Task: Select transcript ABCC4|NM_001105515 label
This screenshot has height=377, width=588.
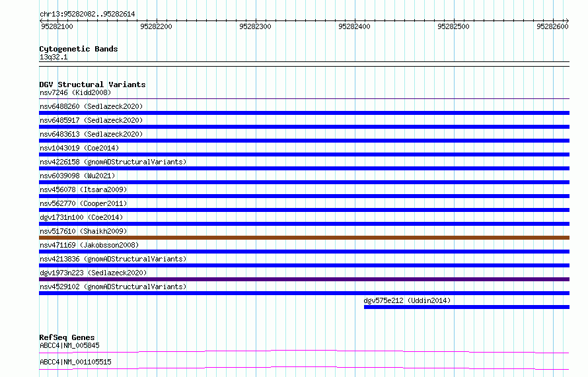Action: (x=75, y=362)
